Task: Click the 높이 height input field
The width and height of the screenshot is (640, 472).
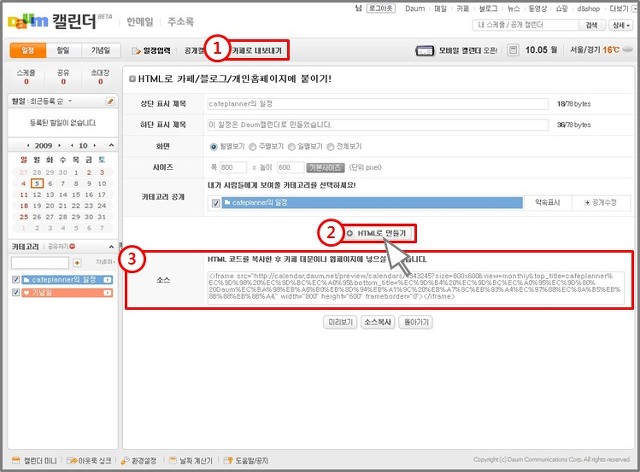Action: (290, 167)
